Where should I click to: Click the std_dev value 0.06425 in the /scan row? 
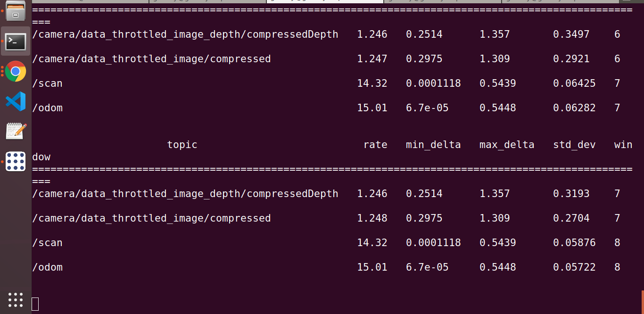coord(574,83)
